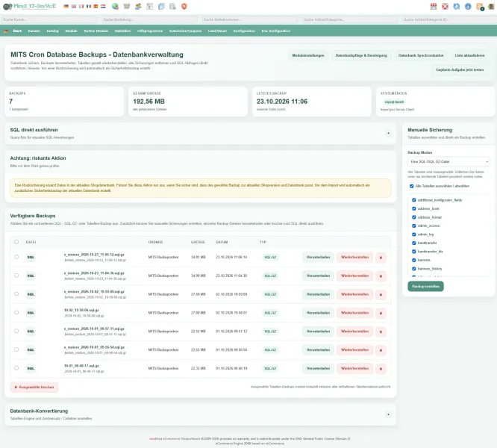Image resolution: width=497 pixels, height=448 pixels.
Task: Toggle 'Alle Tabellen auswählen / abwählen' checkbox
Action: point(411,186)
